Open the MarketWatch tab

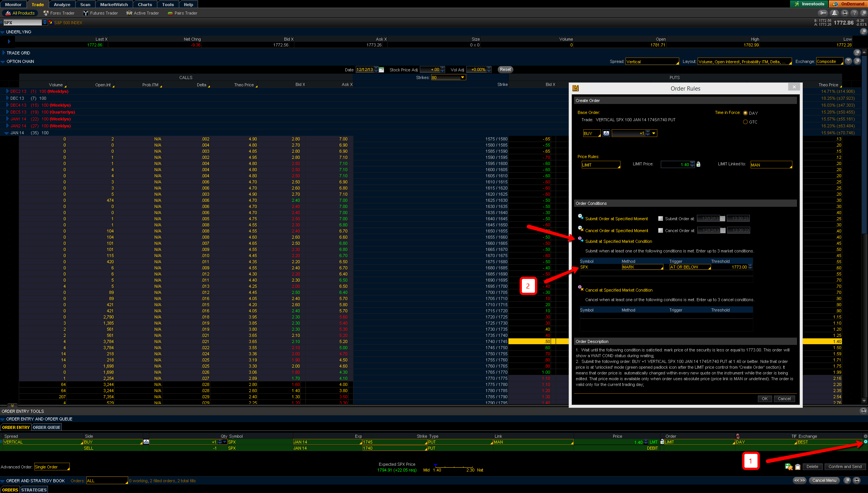114,5
